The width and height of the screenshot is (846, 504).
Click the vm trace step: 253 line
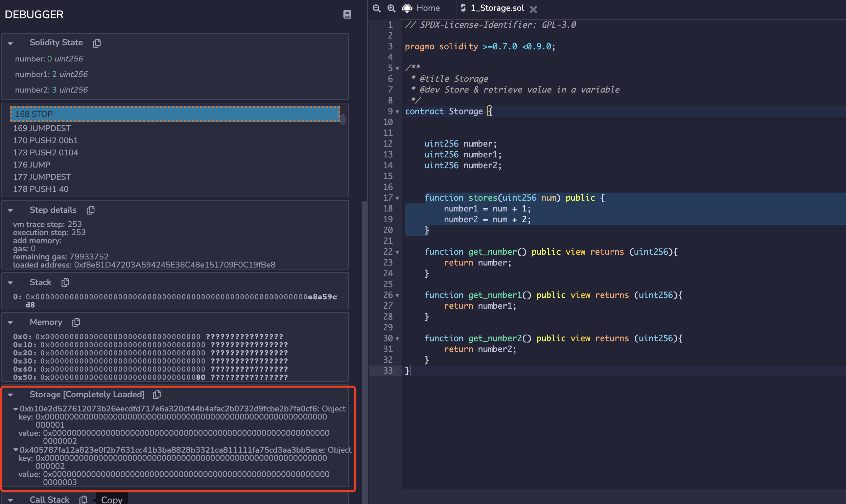[x=47, y=225]
